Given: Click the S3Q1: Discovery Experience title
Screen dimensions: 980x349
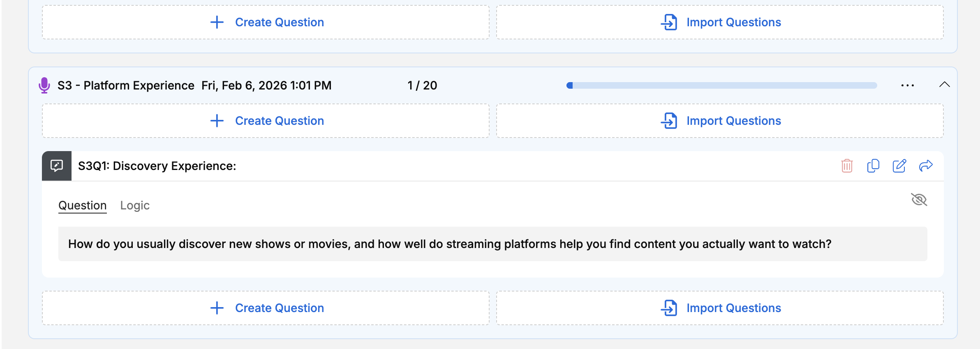Looking at the screenshot, I should point(157,166).
